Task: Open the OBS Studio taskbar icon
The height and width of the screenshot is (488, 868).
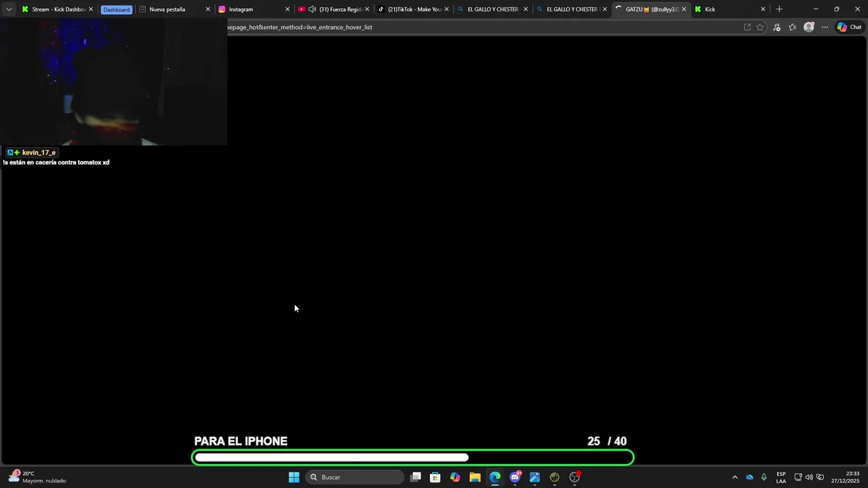Action: point(574,477)
